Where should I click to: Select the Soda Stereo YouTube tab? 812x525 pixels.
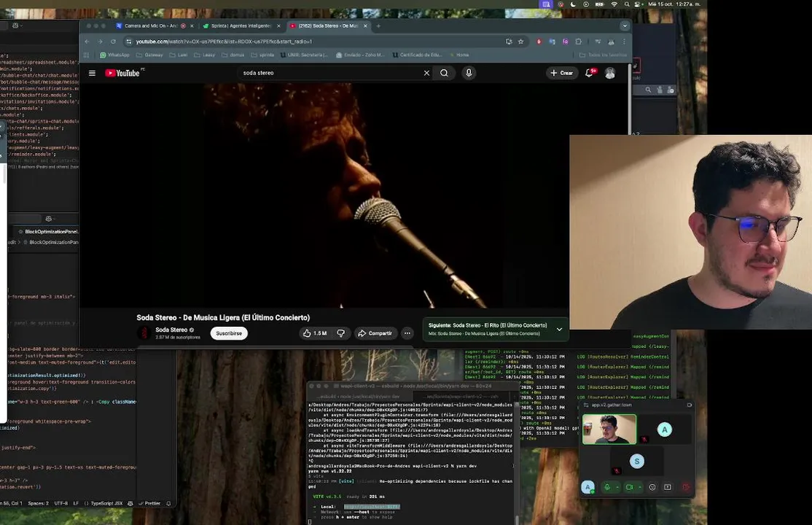328,26
